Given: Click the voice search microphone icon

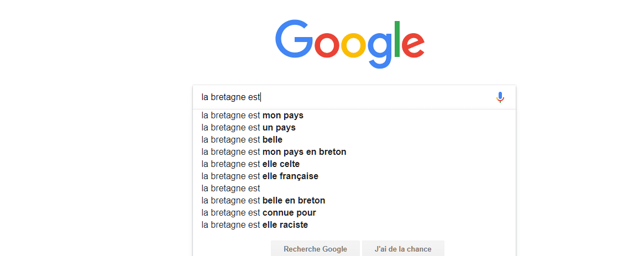Looking at the screenshot, I should 500,97.
